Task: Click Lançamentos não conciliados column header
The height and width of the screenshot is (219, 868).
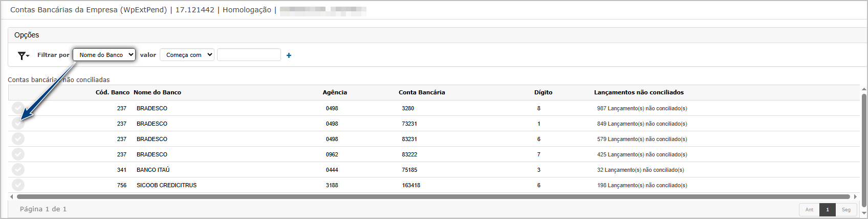Action: click(x=639, y=92)
